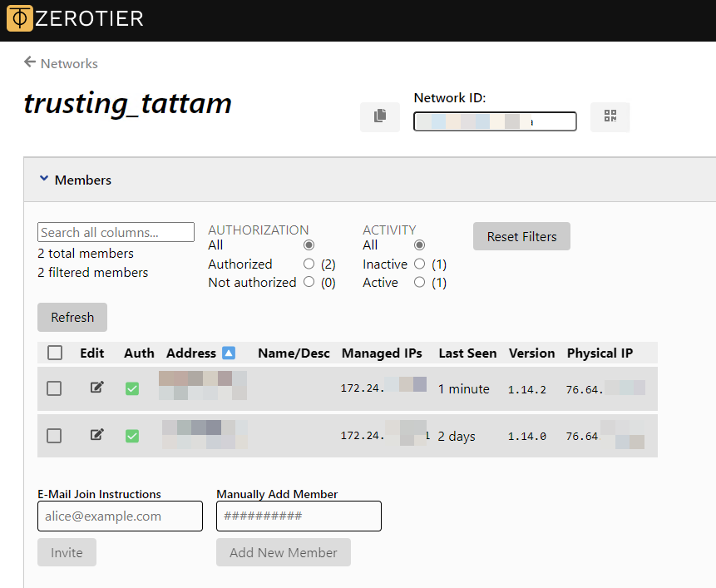This screenshot has height=588, width=716.
Task: Click the back arrow beside Networks
Action: [x=27, y=63]
